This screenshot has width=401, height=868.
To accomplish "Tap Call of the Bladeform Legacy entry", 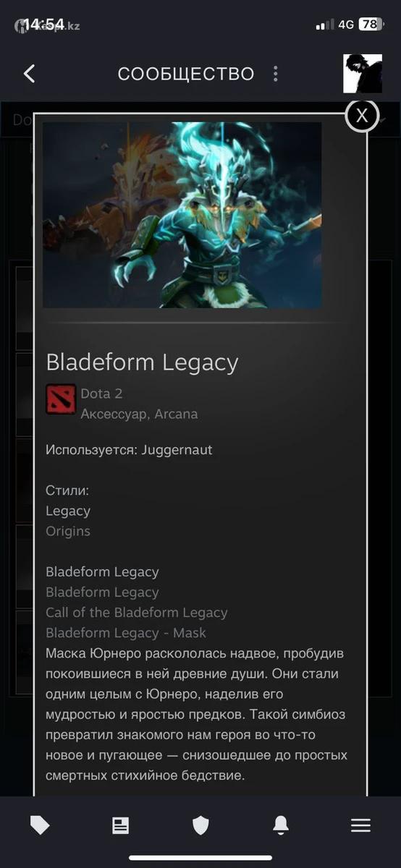I will point(137,613).
